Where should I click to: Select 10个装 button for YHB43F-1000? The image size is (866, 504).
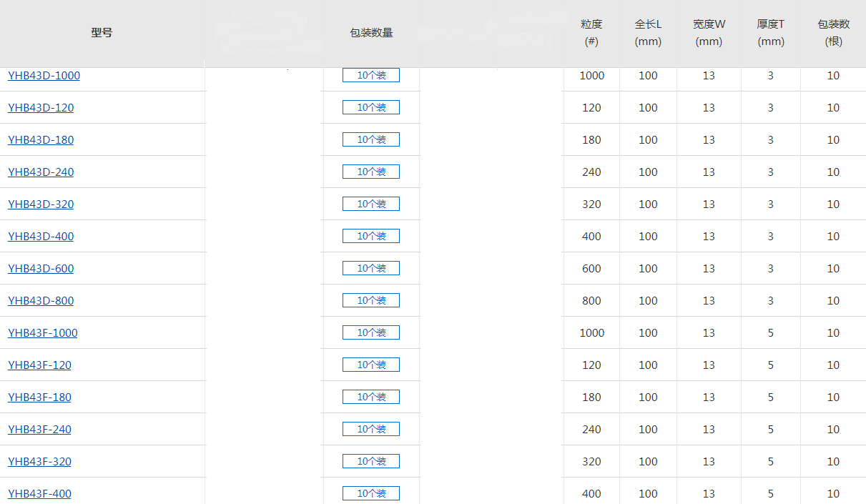tap(371, 332)
